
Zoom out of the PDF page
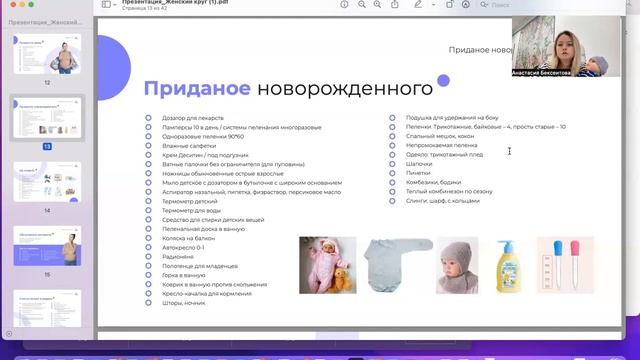(362, 4)
